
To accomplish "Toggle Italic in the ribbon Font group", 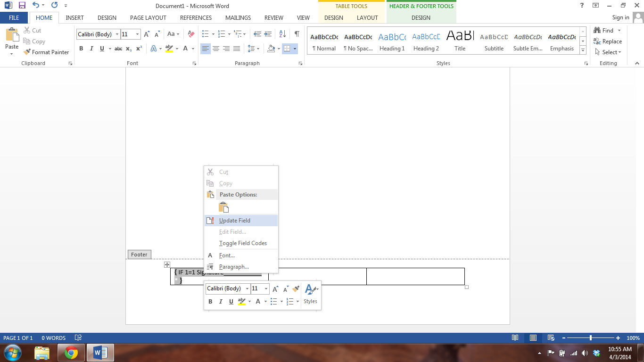I will click(91, 49).
